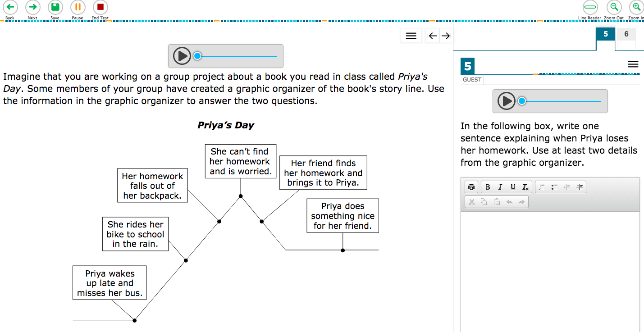Viewport: 644px width, 332px height.
Task: Click the Zoom Out magnifier
Action: (x=614, y=7)
